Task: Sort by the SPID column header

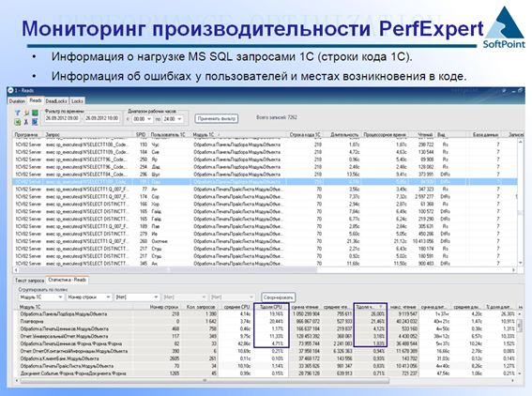Action: click(141, 135)
